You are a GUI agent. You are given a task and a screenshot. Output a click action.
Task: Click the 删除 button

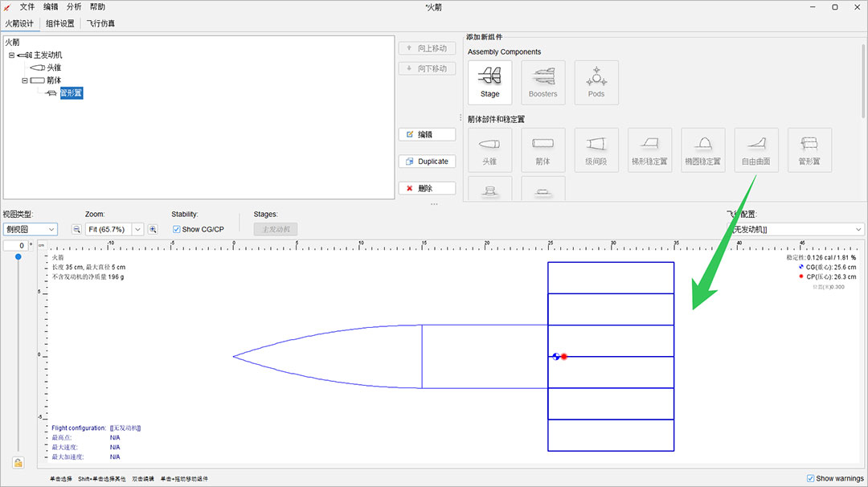click(428, 188)
